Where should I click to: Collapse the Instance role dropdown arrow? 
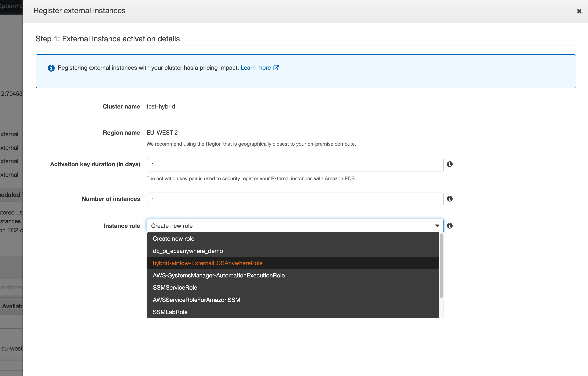pyautogui.click(x=437, y=226)
